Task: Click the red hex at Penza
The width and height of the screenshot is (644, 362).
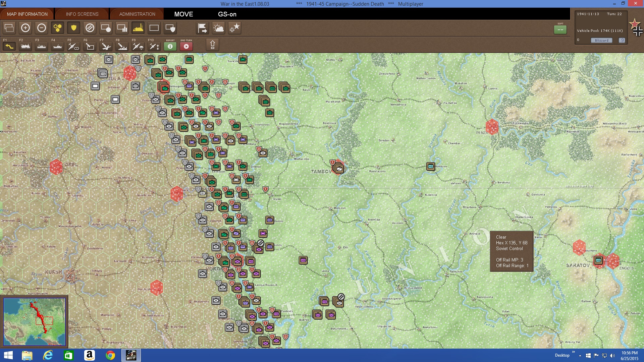Action: point(492,127)
